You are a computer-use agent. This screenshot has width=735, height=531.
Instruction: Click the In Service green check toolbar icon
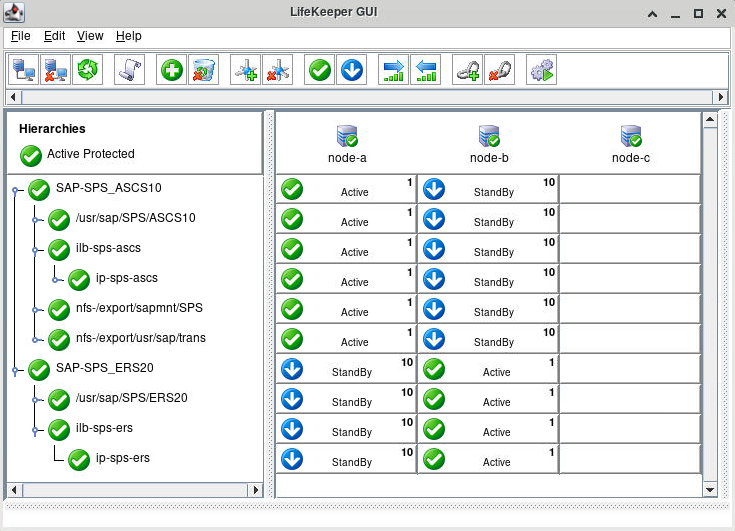click(x=320, y=70)
